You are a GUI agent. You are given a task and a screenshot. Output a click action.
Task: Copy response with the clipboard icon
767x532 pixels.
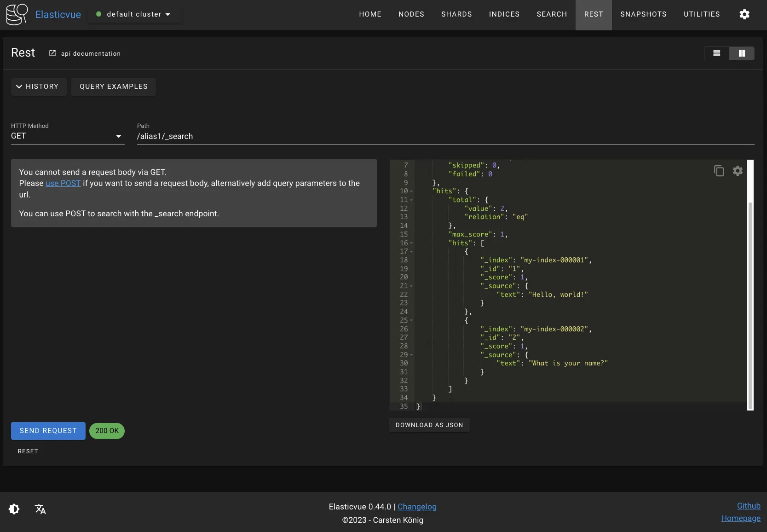[x=719, y=171]
